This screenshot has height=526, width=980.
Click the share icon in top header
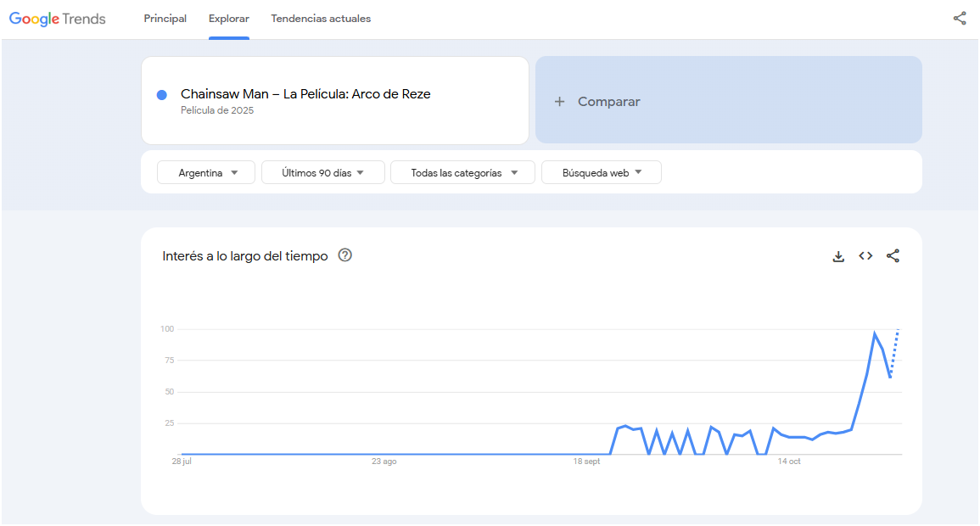coord(960,19)
